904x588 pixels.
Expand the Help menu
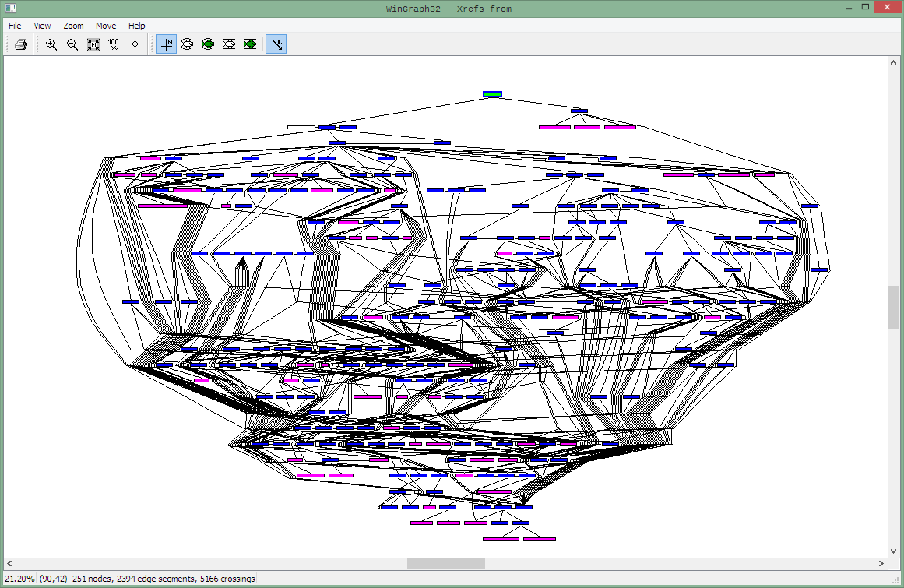[x=137, y=26]
